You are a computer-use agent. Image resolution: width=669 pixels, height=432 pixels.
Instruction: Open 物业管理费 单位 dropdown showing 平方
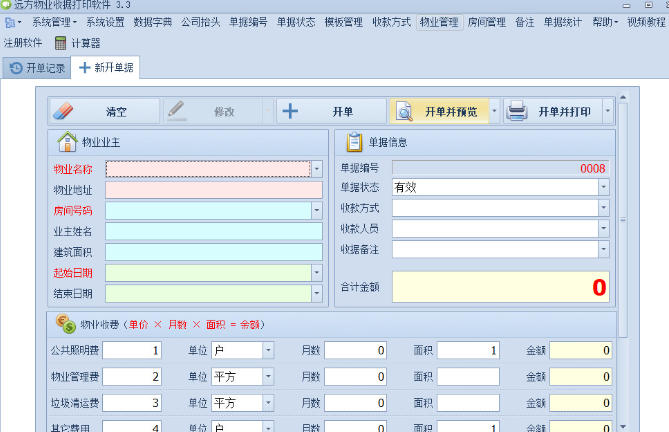268,377
